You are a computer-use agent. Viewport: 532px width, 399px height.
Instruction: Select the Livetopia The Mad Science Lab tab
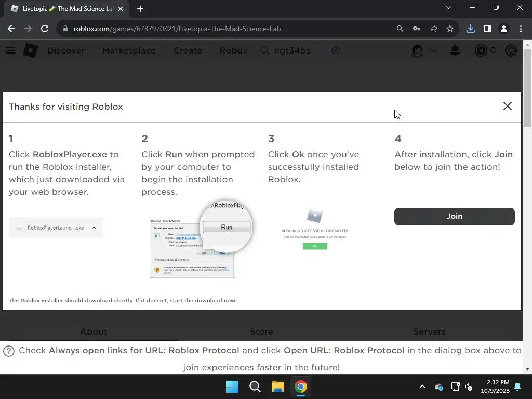(67, 9)
